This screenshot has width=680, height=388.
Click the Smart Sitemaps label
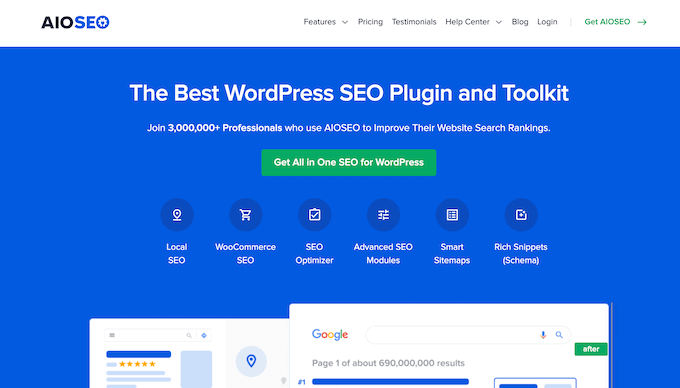click(452, 254)
